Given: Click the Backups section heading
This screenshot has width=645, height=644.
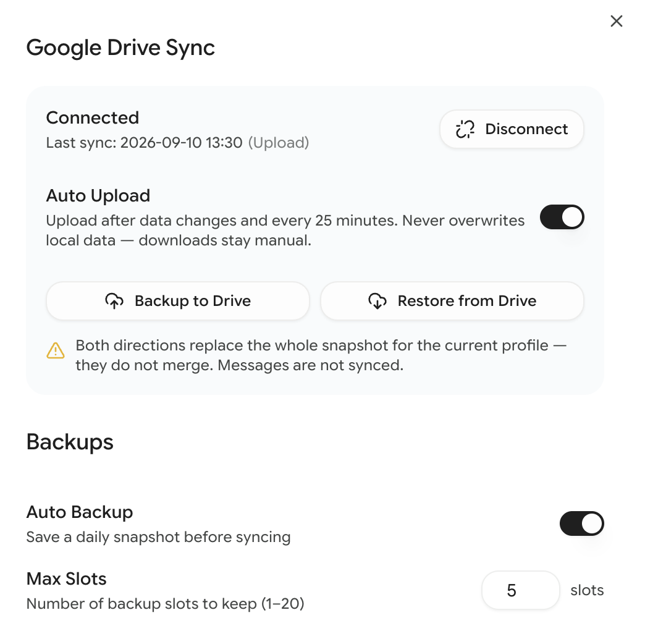Looking at the screenshot, I should (70, 443).
